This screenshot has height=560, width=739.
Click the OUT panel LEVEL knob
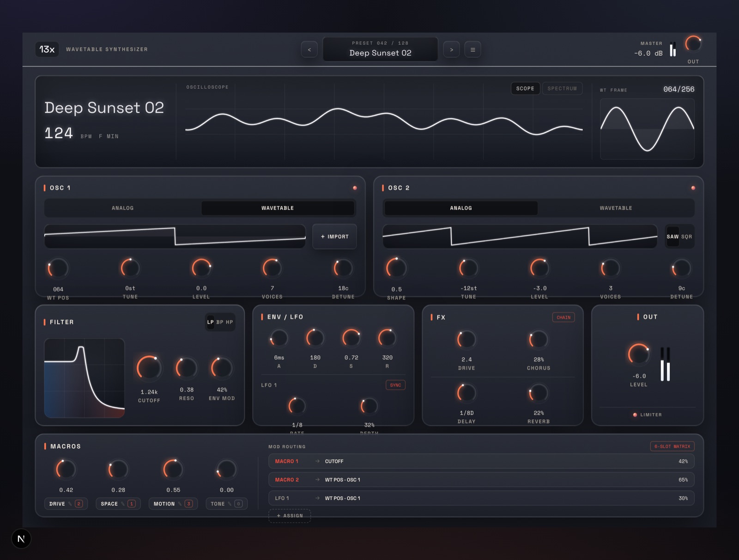coord(639,354)
